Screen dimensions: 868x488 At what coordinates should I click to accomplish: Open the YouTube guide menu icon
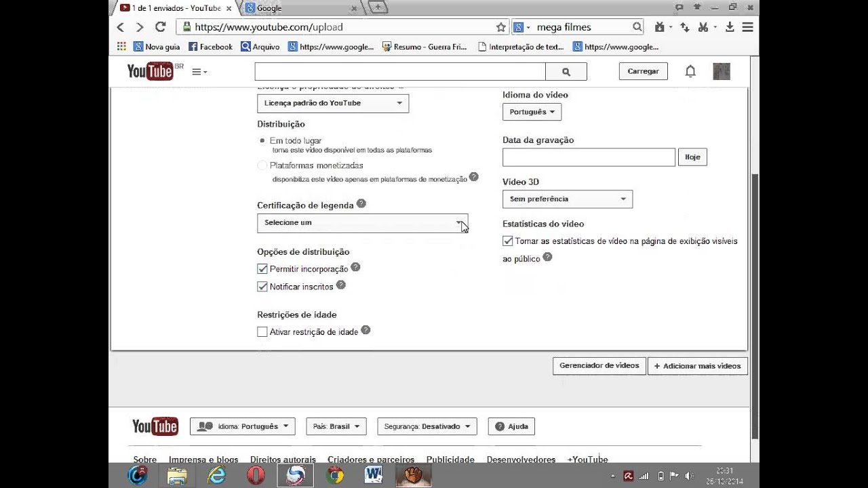pos(199,72)
